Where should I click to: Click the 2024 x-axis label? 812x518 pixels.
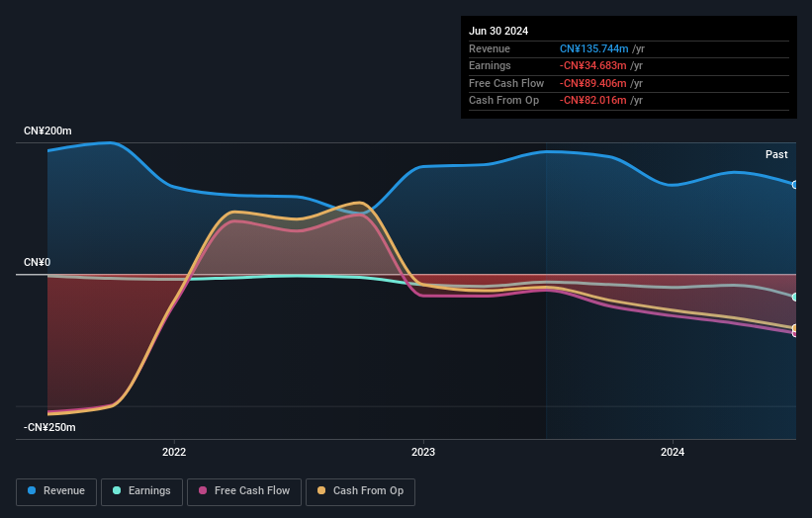673,453
